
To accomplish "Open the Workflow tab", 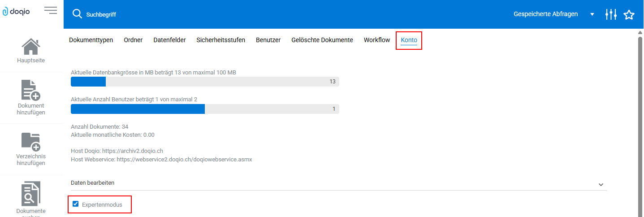I will click(377, 40).
